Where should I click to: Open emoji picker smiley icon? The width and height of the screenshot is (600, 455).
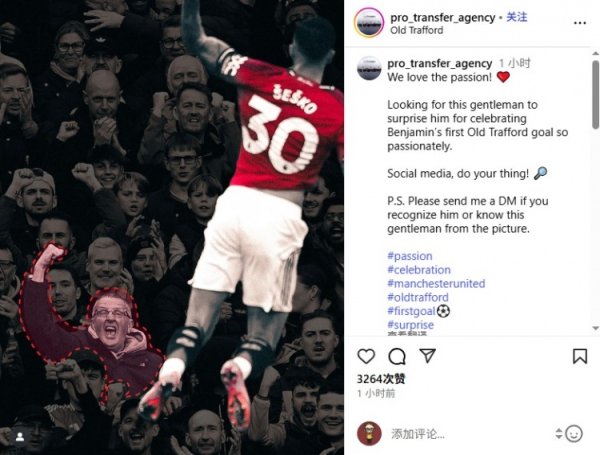574,434
